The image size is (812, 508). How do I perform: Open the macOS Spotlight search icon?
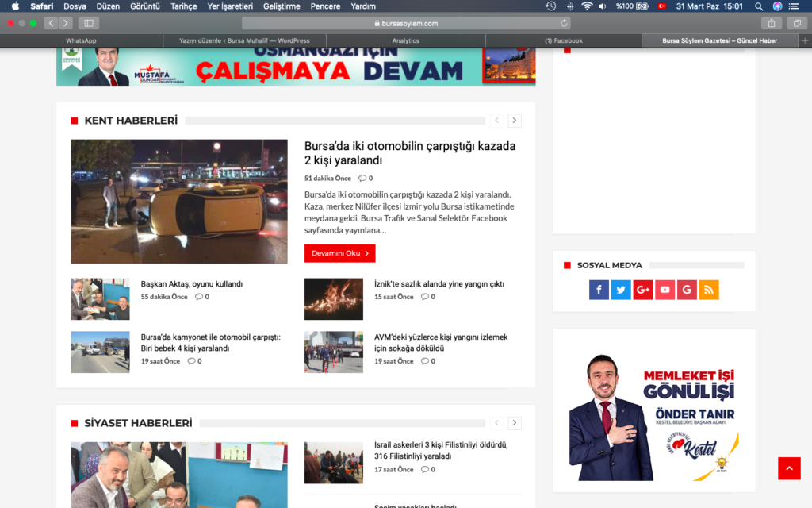pyautogui.click(x=759, y=6)
